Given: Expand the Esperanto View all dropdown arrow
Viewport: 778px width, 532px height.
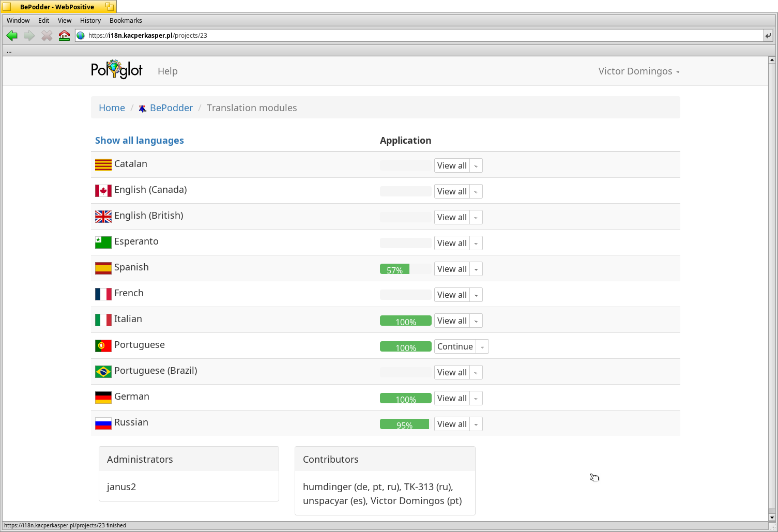Looking at the screenshot, I should [x=476, y=243].
